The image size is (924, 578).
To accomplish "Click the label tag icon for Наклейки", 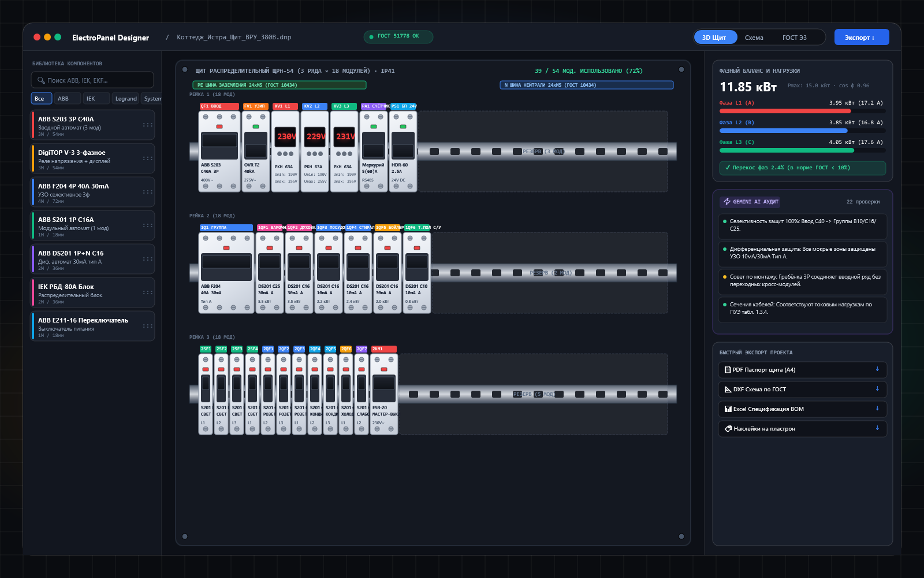I will click(728, 429).
